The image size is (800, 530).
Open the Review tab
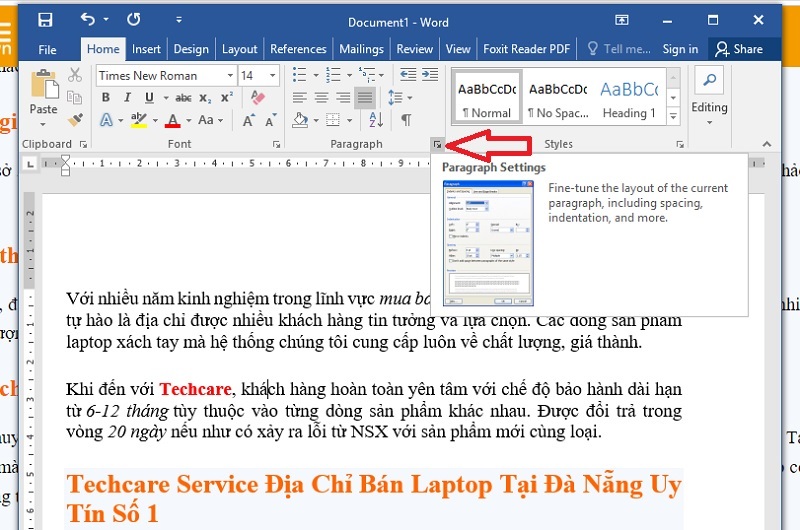(414, 49)
